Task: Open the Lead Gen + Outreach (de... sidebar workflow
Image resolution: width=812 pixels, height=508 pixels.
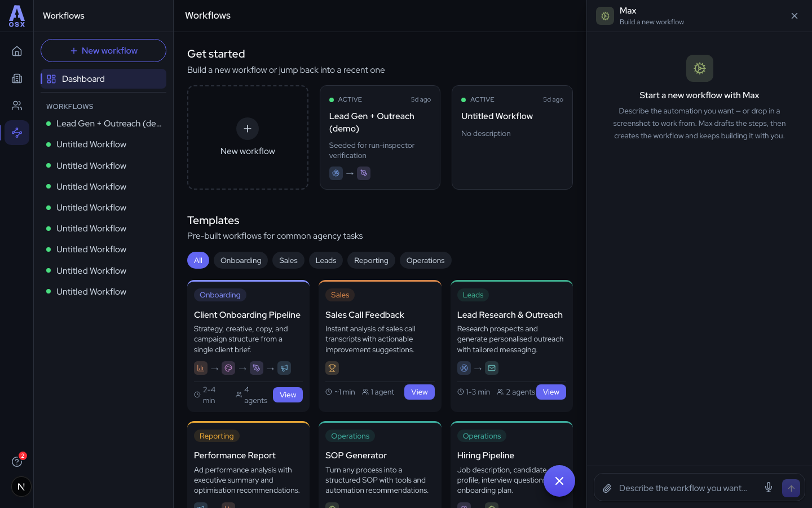Action: (x=104, y=124)
